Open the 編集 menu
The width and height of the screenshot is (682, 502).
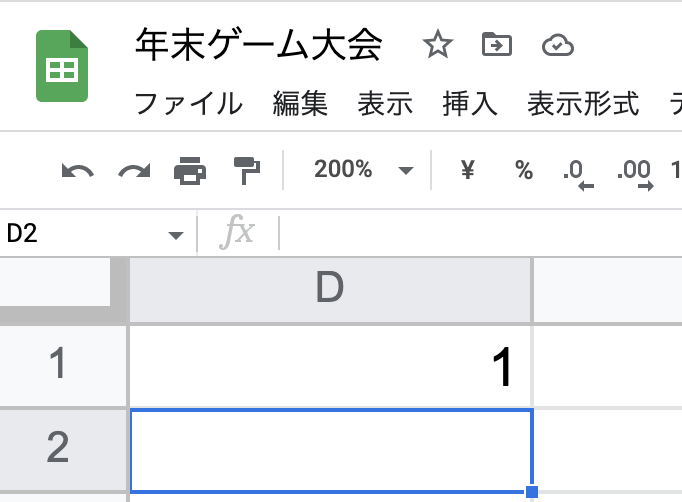(x=300, y=104)
